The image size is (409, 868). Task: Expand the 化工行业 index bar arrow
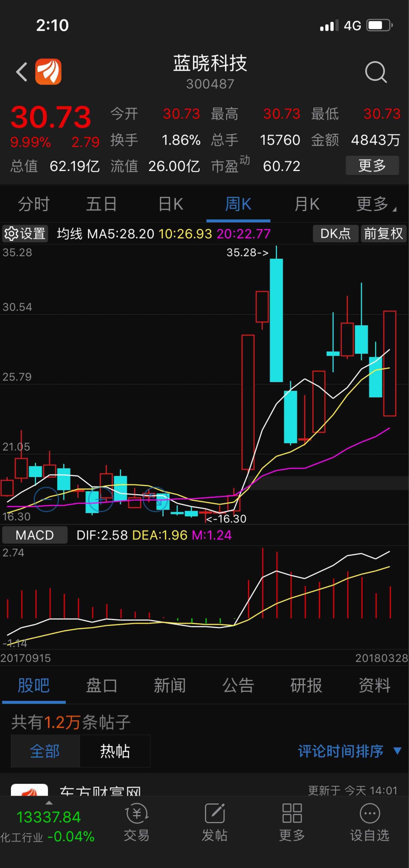[x=49, y=802]
